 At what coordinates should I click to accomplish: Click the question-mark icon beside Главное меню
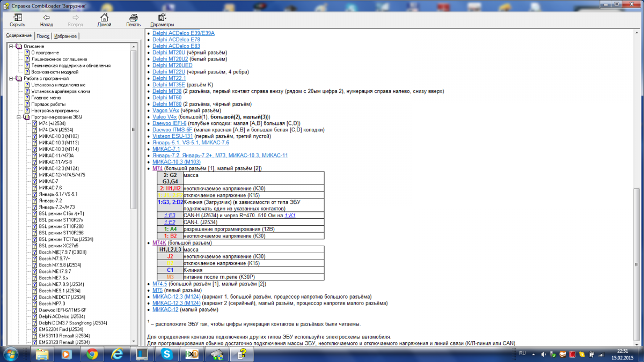pyautogui.click(x=27, y=98)
